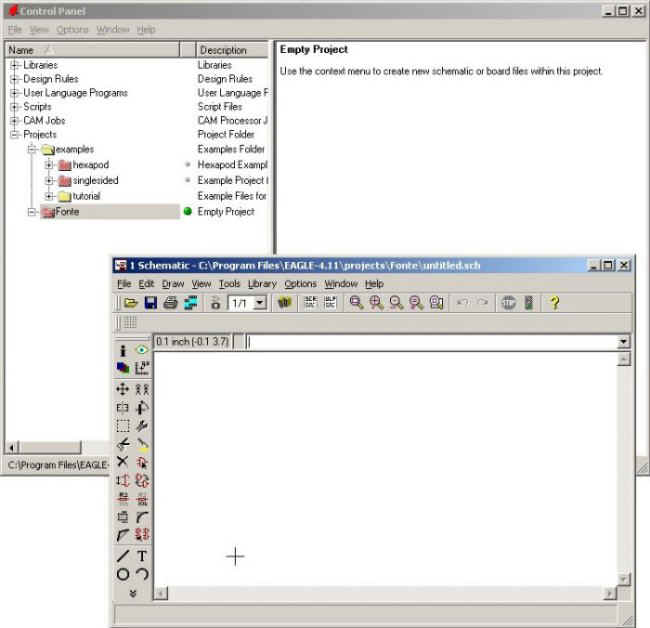Toggle the Show eye tool
This screenshot has height=628, width=650.
click(142, 351)
